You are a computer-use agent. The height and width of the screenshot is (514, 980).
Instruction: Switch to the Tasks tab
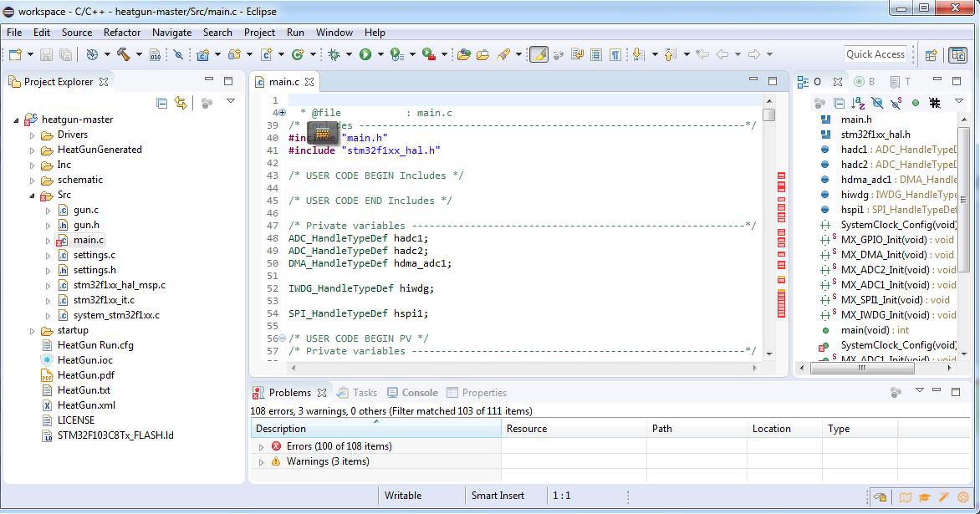(357, 393)
